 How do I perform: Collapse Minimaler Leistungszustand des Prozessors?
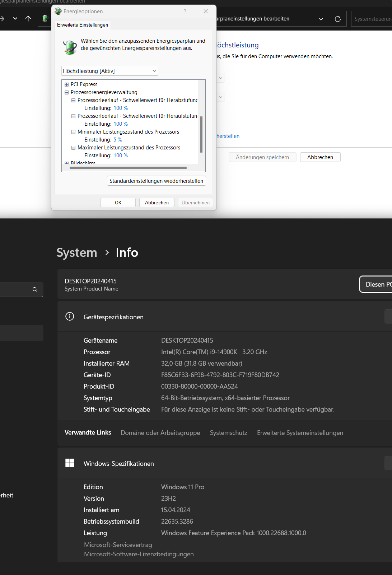(x=73, y=132)
